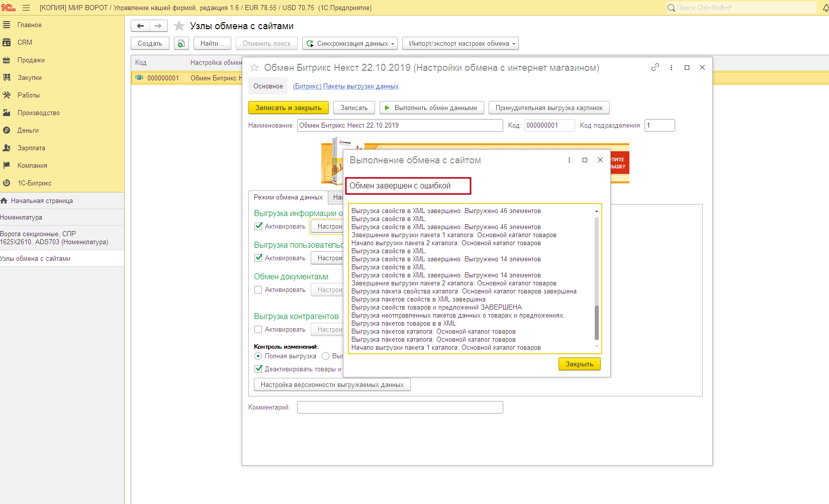Open the Продажи section
The image size is (829, 504).
[31, 60]
